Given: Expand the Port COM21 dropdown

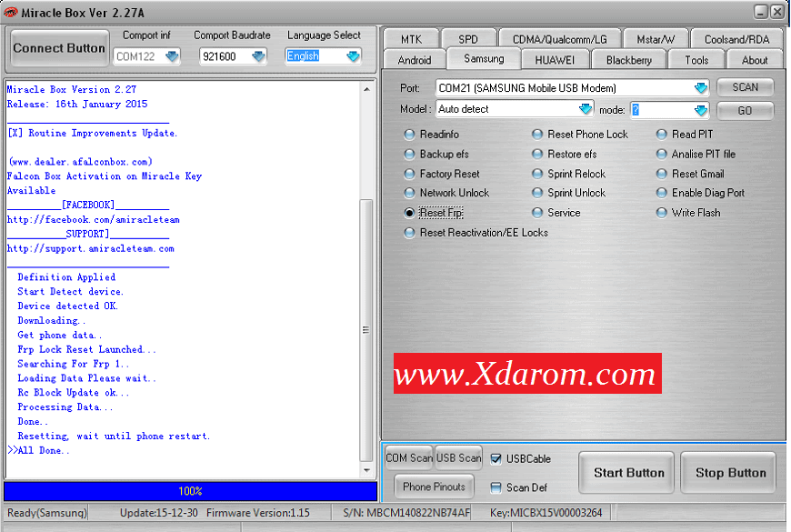Looking at the screenshot, I should click(701, 88).
